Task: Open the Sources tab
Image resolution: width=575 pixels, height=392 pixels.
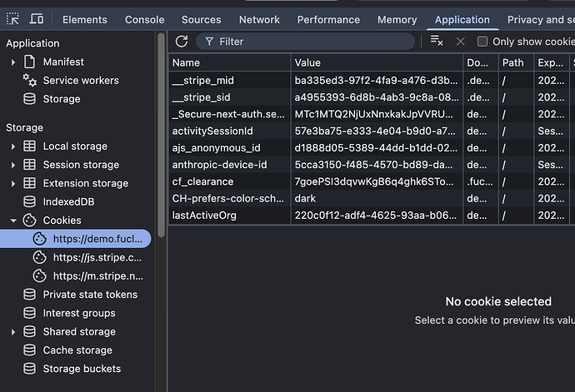Action: point(202,19)
